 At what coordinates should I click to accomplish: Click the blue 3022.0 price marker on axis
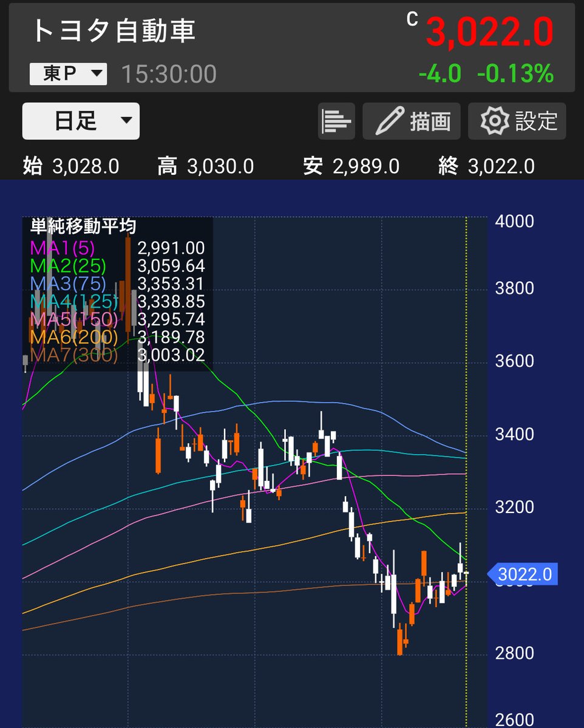click(523, 574)
